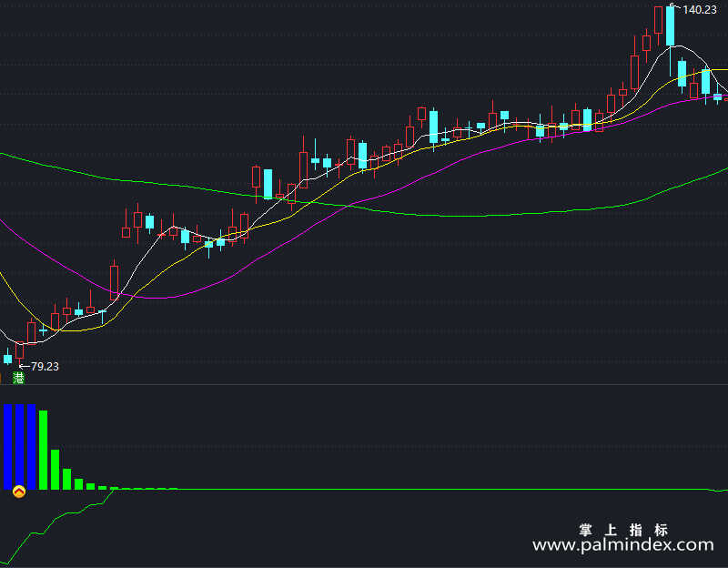Click the tallest green indicator bar
Image resolution: width=728 pixels, height=568 pixels.
tap(43, 450)
